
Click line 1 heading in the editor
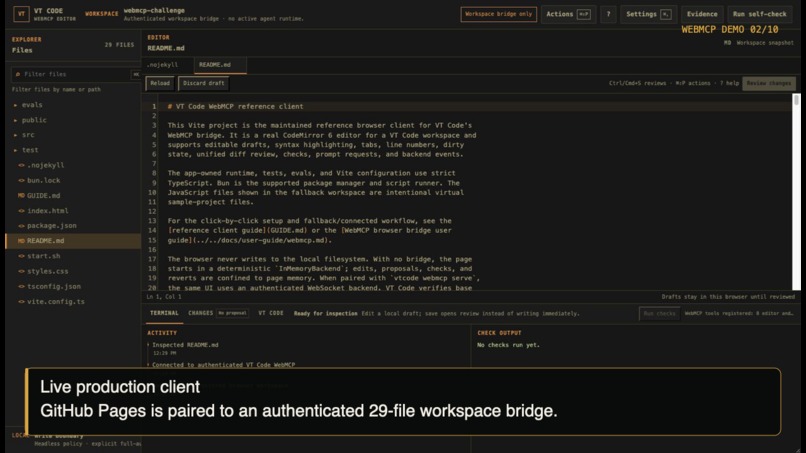click(235, 106)
